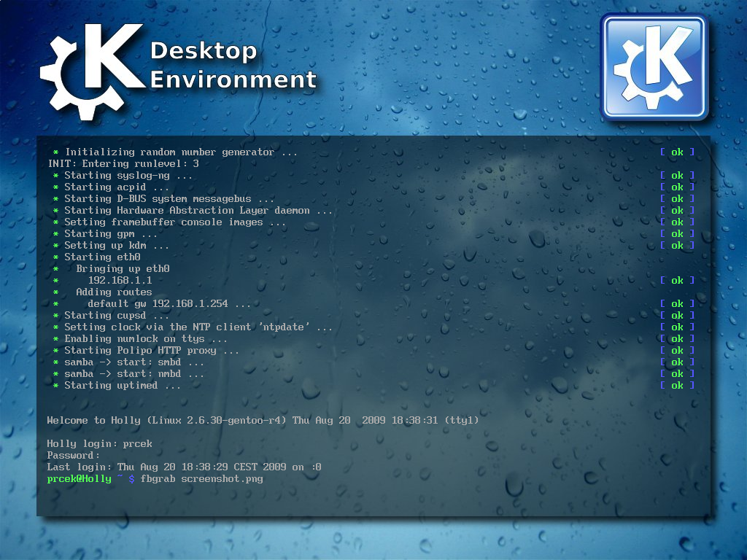747x560 pixels.
Task: Click the [ ok ] status for syslog-ng
Action: (677, 176)
